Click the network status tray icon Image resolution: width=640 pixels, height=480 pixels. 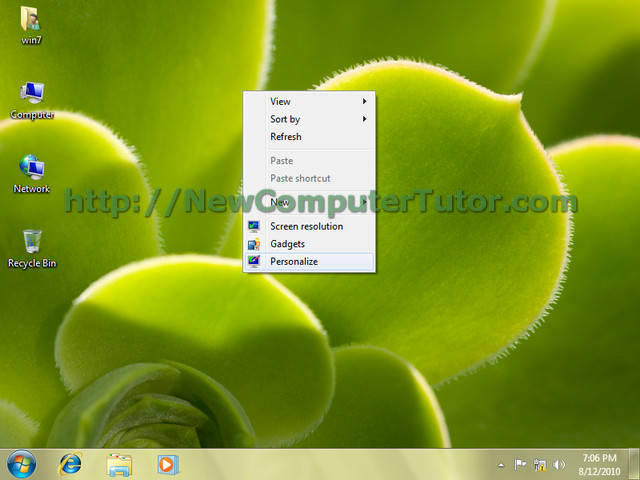pos(540,464)
